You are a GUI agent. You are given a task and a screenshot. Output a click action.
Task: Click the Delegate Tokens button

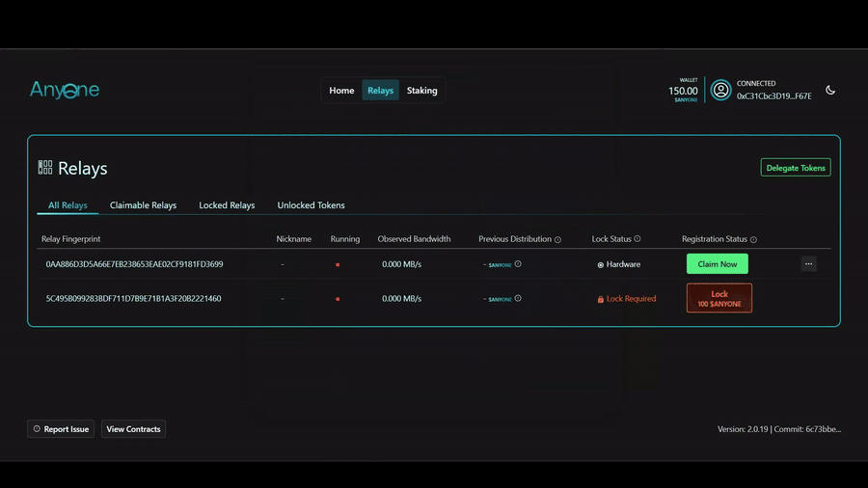[795, 168]
